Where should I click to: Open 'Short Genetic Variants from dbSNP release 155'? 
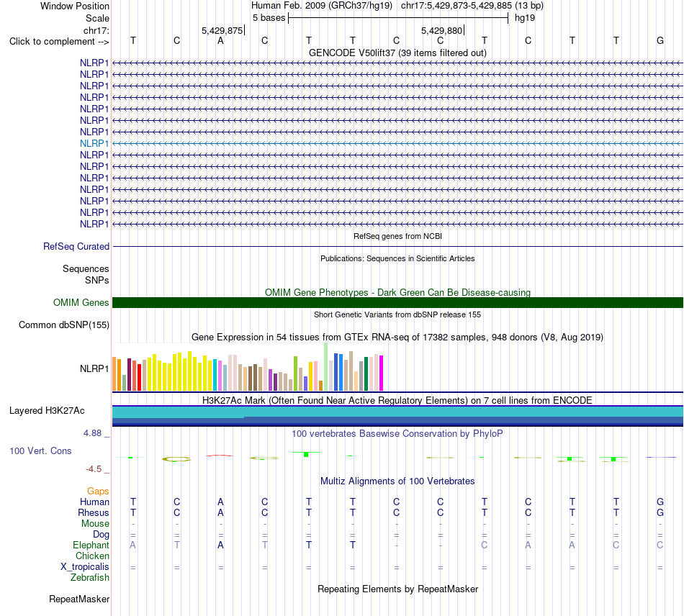tap(397, 314)
